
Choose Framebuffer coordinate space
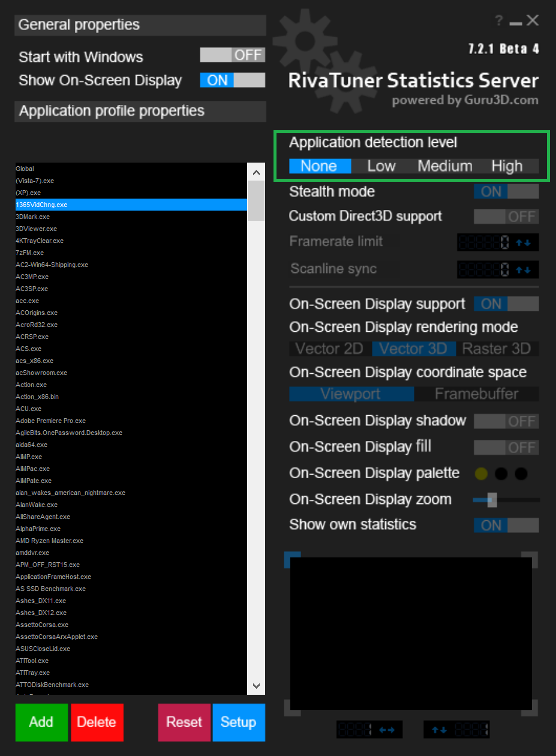(x=477, y=394)
